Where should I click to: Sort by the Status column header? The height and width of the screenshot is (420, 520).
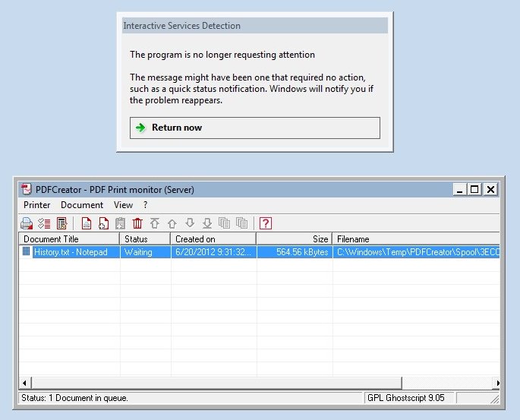pos(145,239)
